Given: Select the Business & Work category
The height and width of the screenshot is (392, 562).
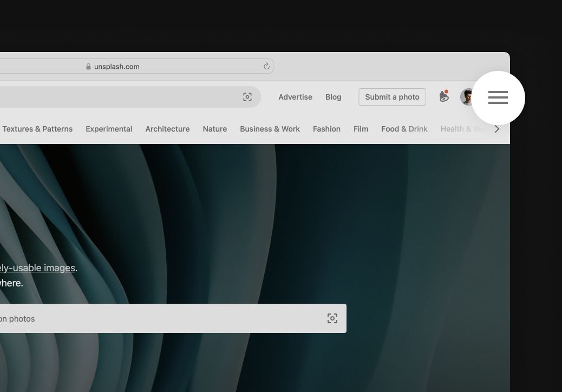Looking at the screenshot, I should [270, 129].
